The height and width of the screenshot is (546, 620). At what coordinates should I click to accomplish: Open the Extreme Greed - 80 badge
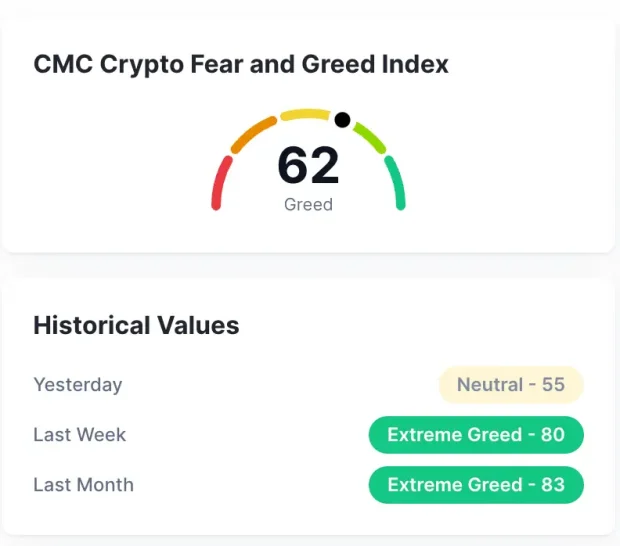[476, 435]
